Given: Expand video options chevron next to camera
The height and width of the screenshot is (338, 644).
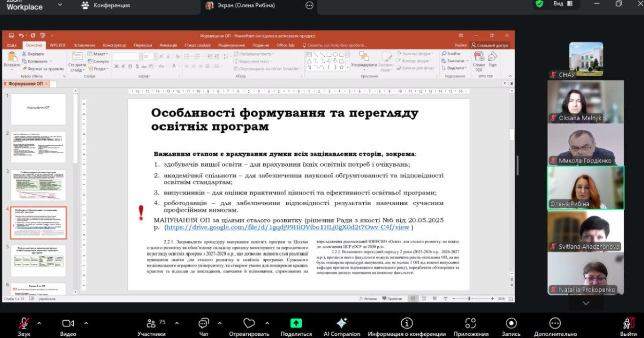Looking at the screenshot, I should click(x=86, y=323).
